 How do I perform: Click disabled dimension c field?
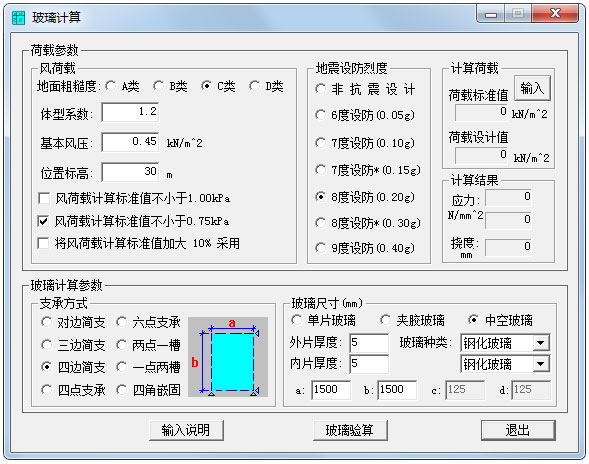[x=465, y=390]
